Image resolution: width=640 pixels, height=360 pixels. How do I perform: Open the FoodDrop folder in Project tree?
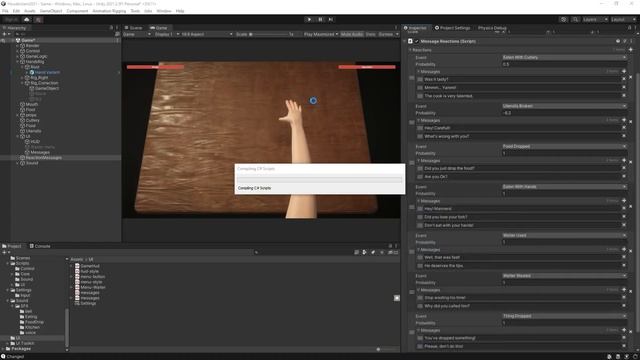(x=34, y=322)
